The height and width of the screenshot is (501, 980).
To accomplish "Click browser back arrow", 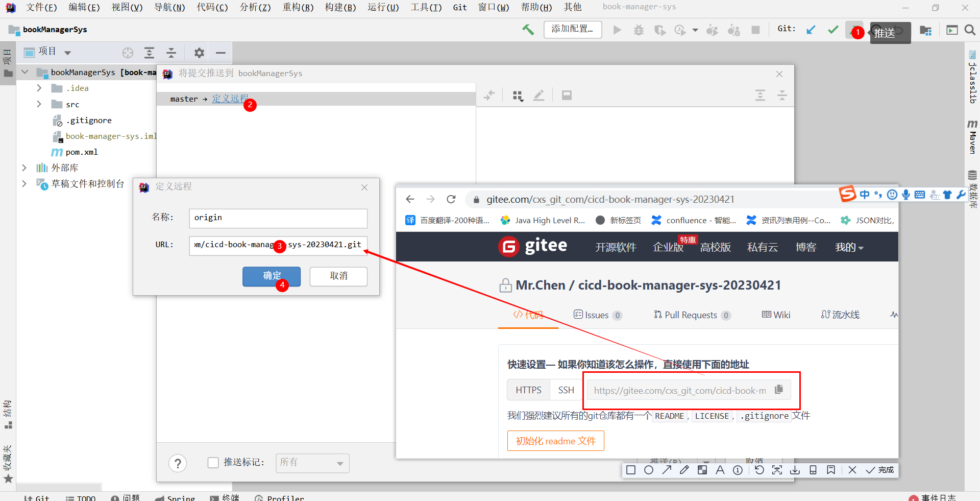I will click(x=410, y=199).
